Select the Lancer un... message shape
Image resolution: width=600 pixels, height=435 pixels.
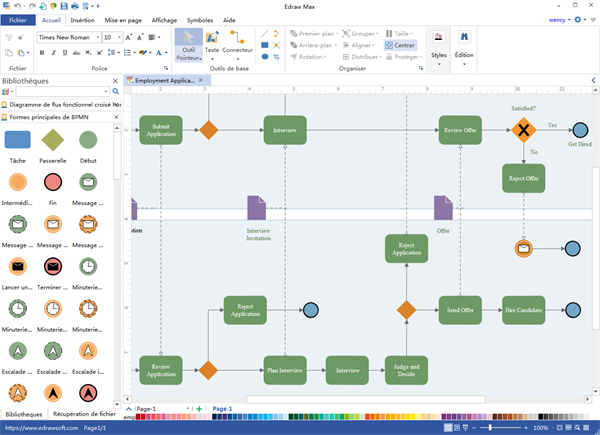click(x=18, y=266)
